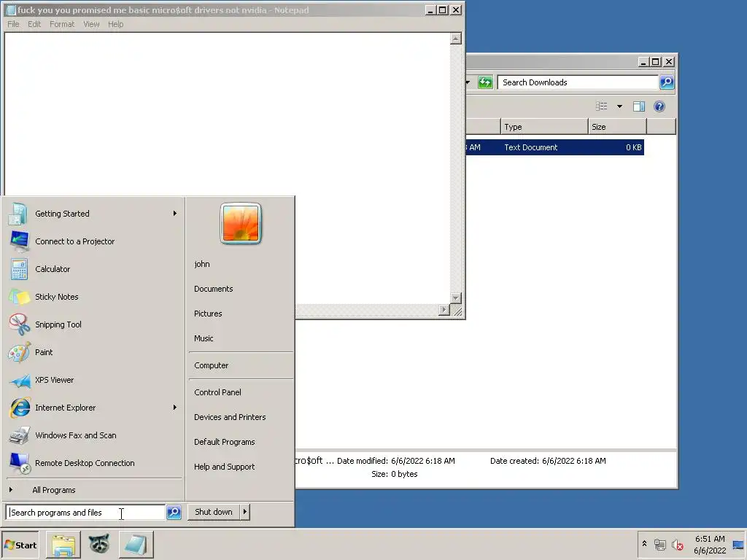
Task: Click Notepad vertical scrollbar down arrow
Action: [456, 298]
